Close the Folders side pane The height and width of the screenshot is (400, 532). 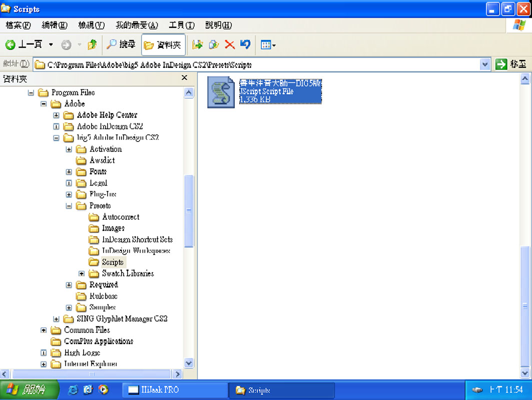(x=184, y=78)
